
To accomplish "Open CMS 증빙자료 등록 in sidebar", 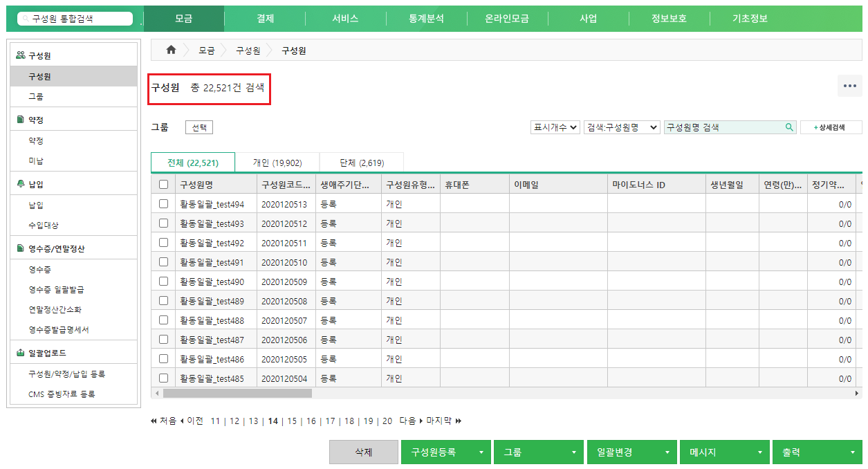I will [x=62, y=394].
